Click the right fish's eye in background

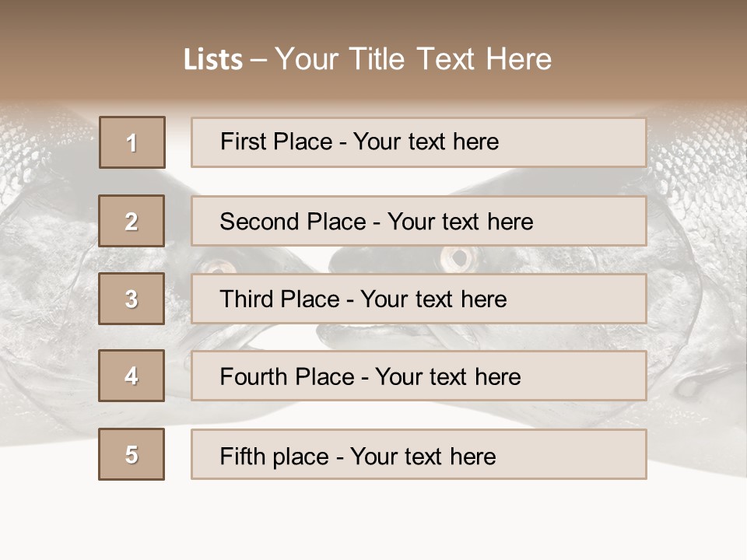click(458, 257)
